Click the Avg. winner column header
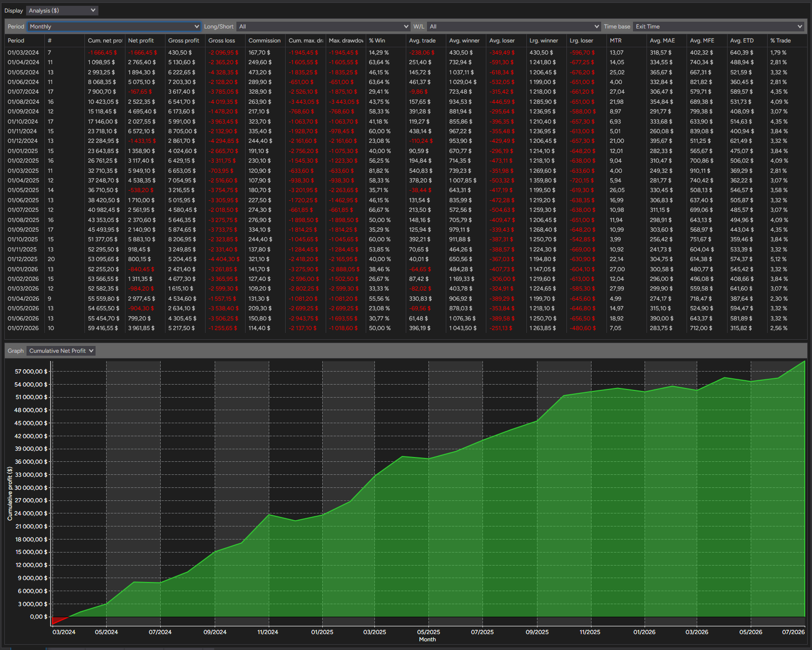Screen dimensions: 812x650 tap(466, 41)
